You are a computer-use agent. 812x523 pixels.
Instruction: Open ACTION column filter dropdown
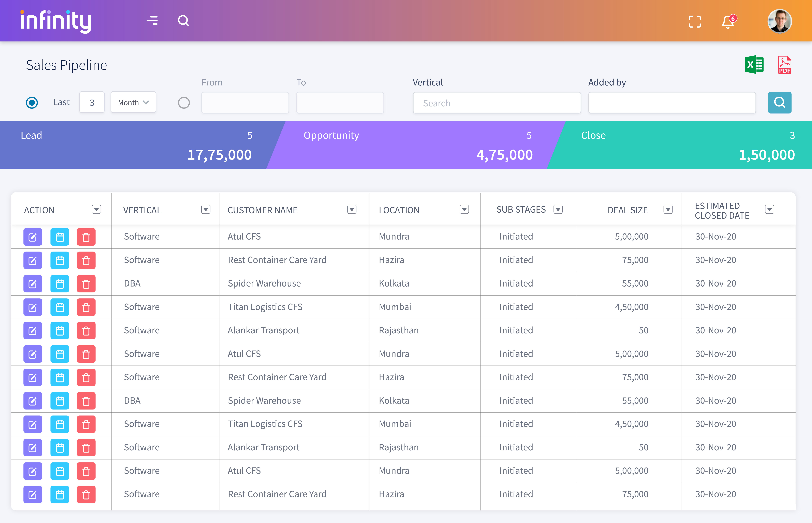pos(97,209)
